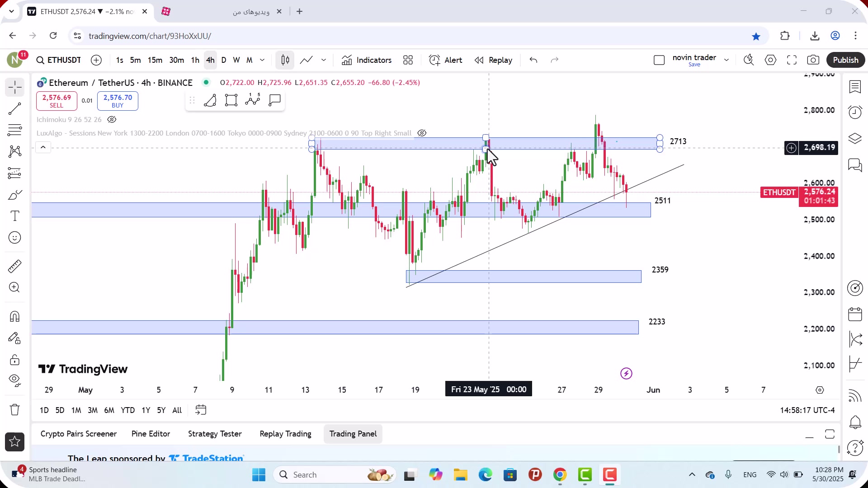Screen dimensions: 868x488
Task: Select the ruler measure tool
Action: [15, 266]
